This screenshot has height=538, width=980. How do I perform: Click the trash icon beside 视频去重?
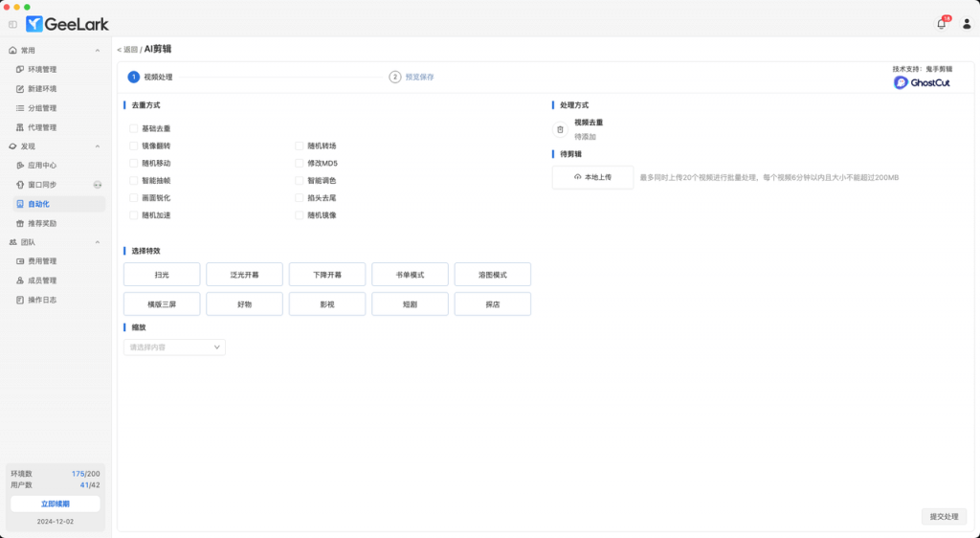[561, 129]
